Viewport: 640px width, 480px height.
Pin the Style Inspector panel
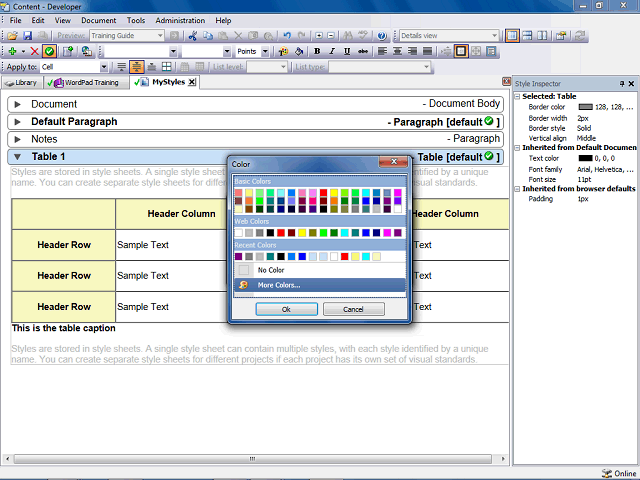click(622, 84)
